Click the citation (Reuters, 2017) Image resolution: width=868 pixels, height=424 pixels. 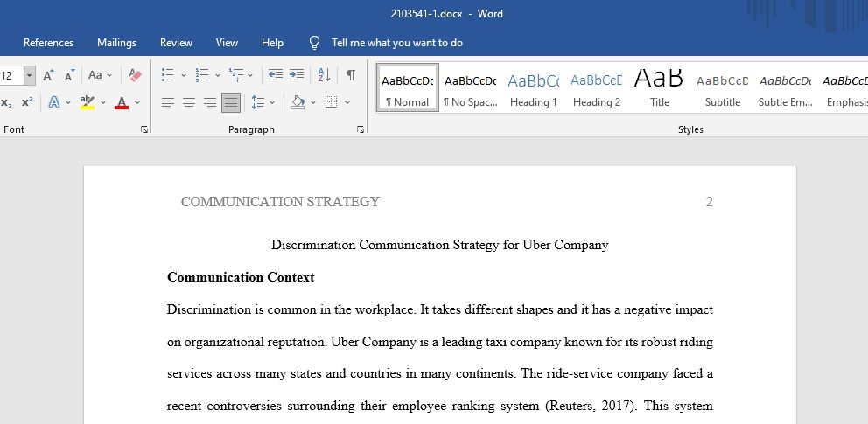point(591,406)
